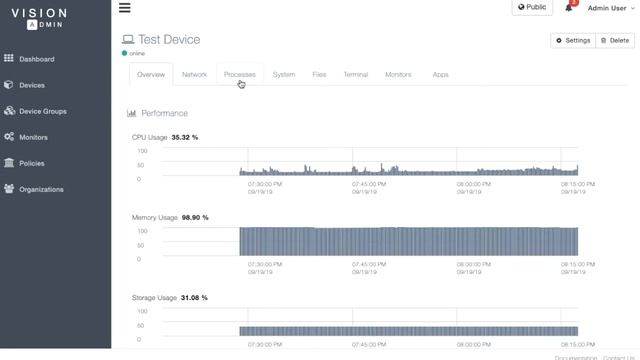Click the Monitors gears icon in sidebar
The height and width of the screenshot is (360, 640).
click(9, 137)
